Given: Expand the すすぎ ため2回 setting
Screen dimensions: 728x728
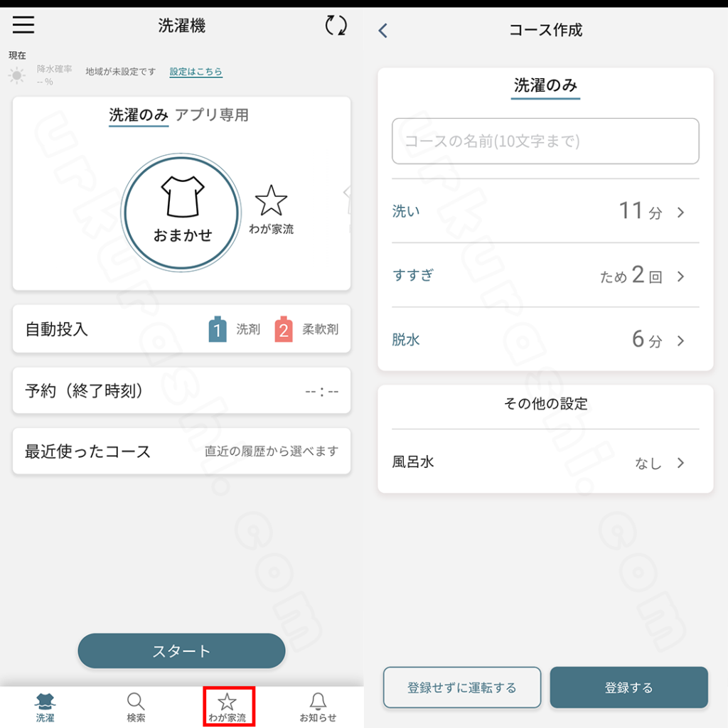Looking at the screenshot, I should [x=545, y=276].
